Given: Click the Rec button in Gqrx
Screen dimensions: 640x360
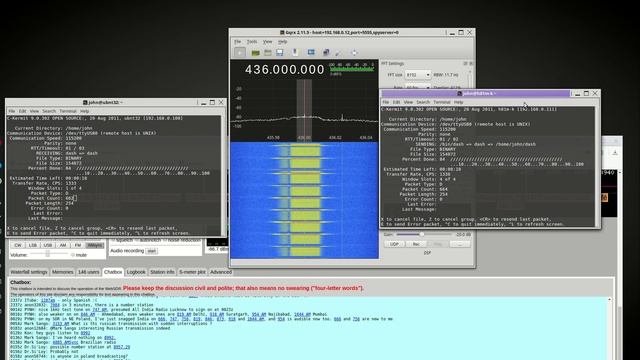Looking at the screenshot, I should coord(416,244).
